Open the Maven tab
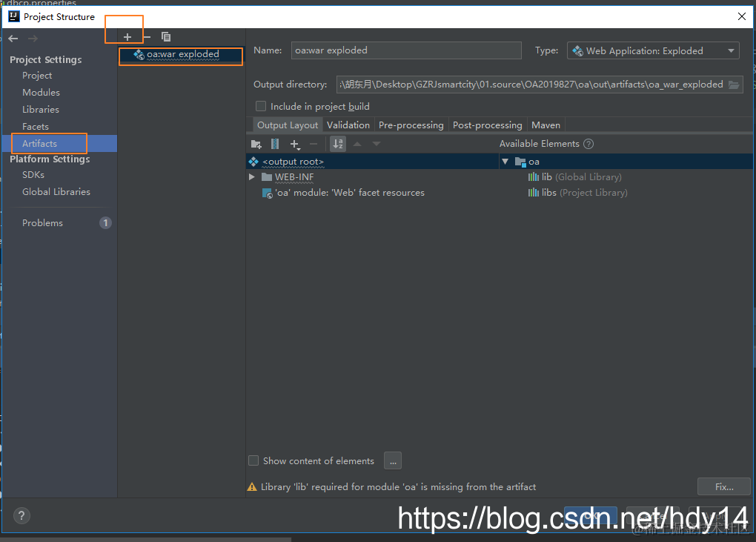756x542 pixels. click(546, 125)
